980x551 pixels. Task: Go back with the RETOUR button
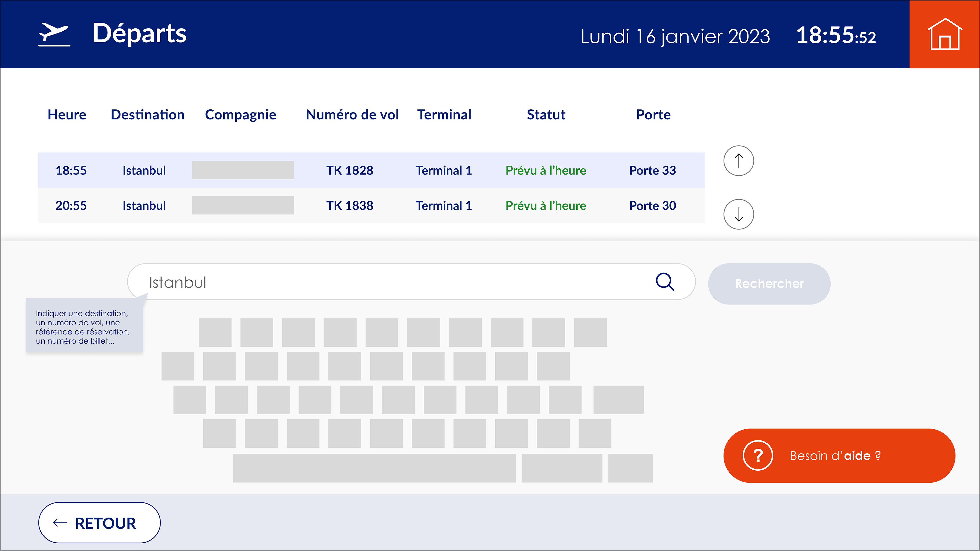99,523
